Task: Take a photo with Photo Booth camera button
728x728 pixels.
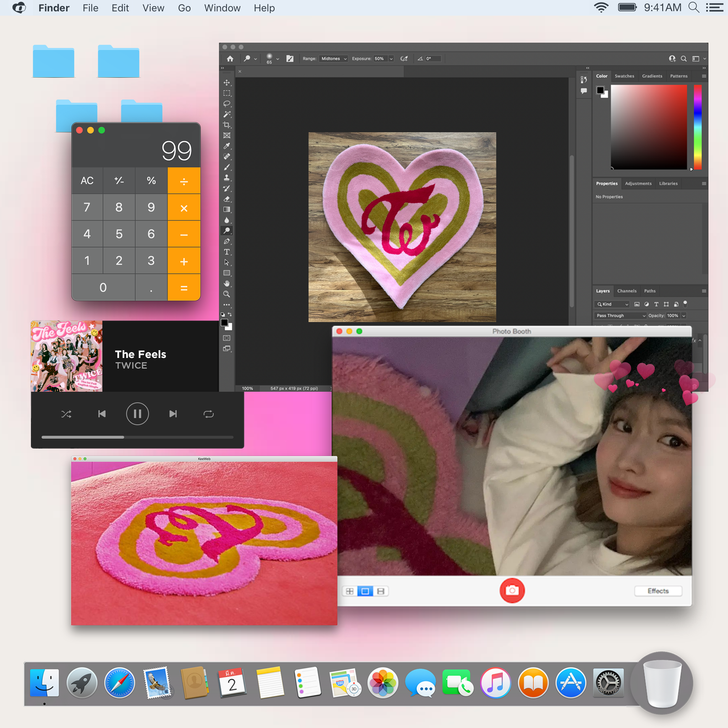Action: 512,590
